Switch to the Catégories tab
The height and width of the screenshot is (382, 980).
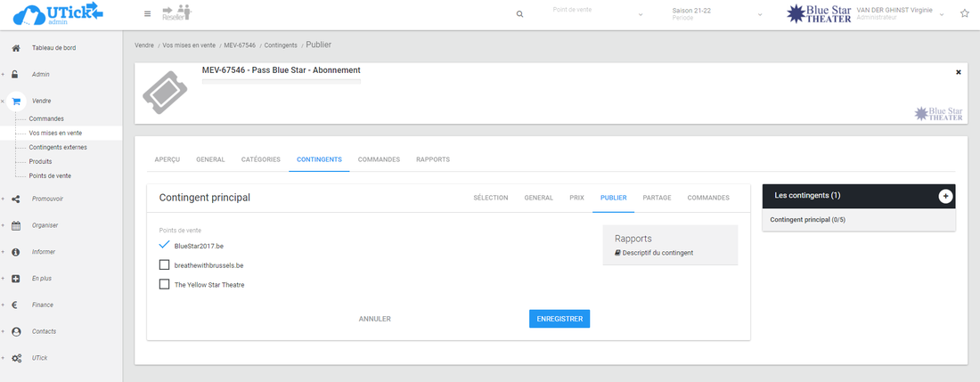pos(260,159)
